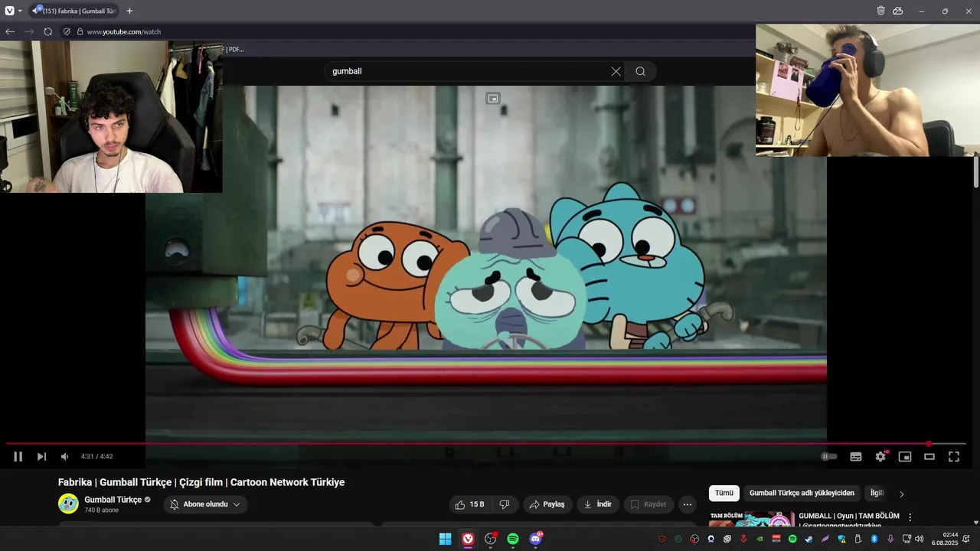Image resolution: width=980 pixels, height=551 pixels.
Task: Select the İlgili filter chip
Action: [877, 494]
